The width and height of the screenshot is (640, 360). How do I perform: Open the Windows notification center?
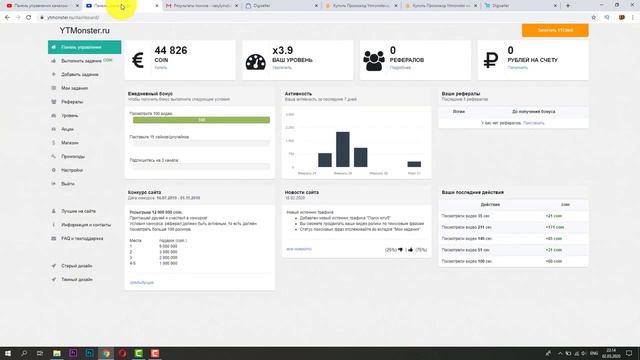(629, 353)
